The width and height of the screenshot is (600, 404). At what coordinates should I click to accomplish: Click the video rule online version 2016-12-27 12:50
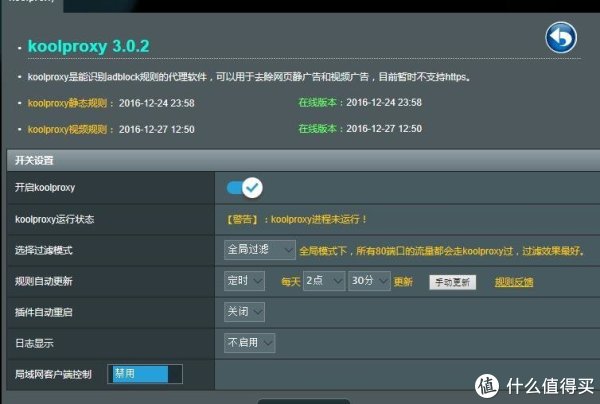tap(384, 129)
